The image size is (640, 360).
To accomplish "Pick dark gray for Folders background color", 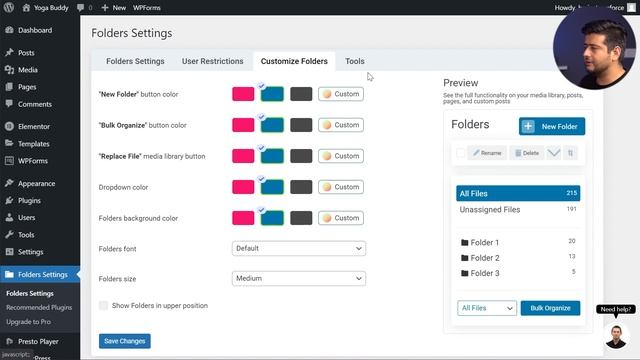I will [x=301, y=218].
